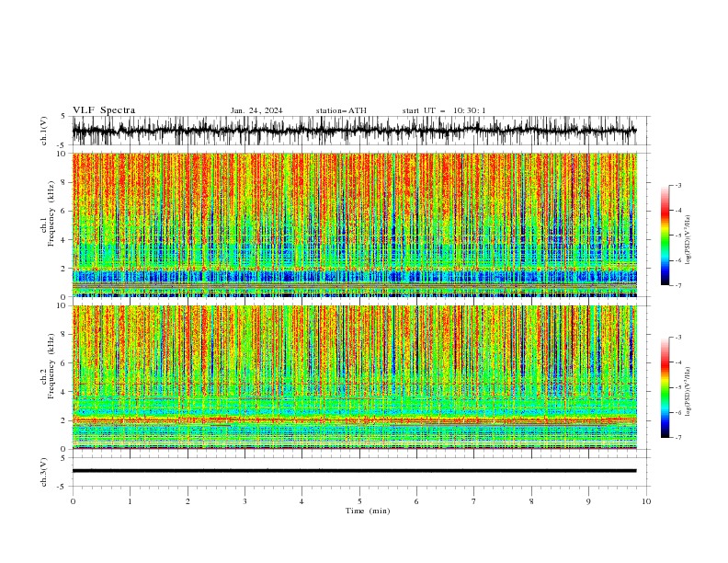Click time axis tick label '0'
Viewport: 728px width, 563px height.
tap(73, 501)
